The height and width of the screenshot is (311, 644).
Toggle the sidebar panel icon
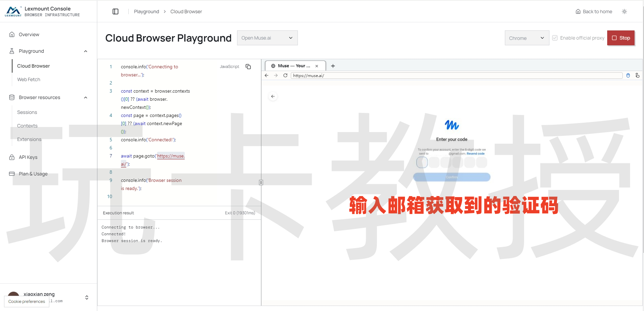pos(115,11)
